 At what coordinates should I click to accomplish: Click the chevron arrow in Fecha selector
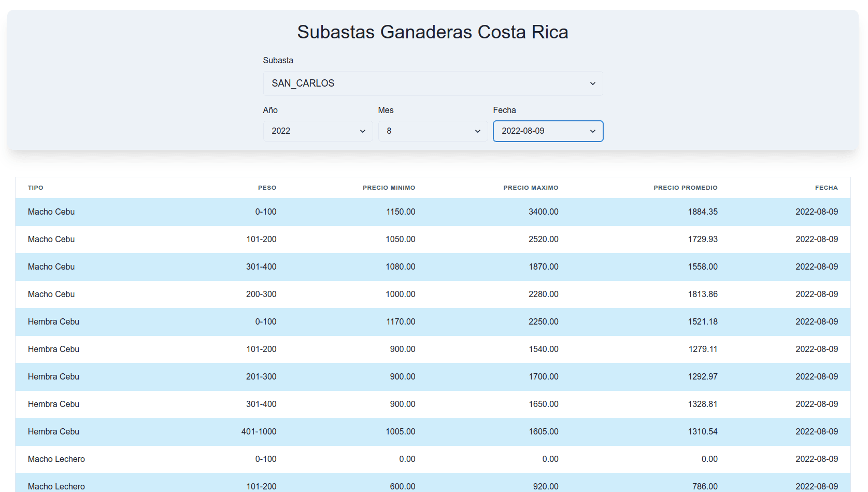pos(592,131)
